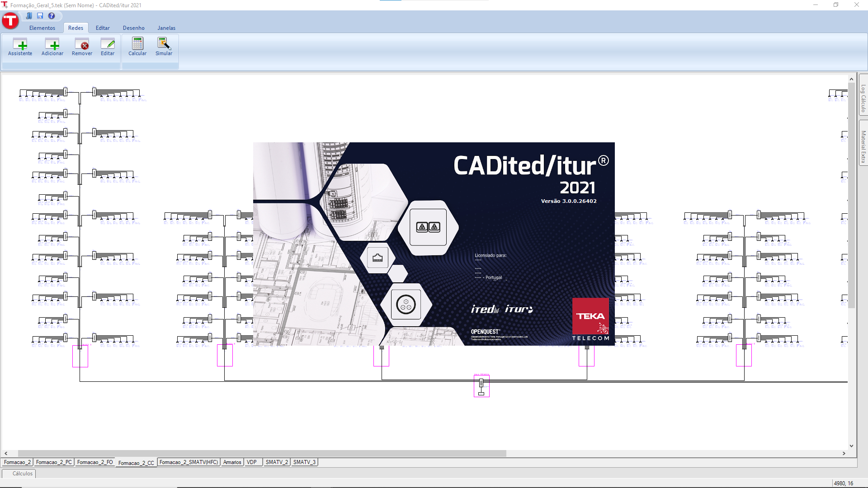Click the CADited/itur 2021 splash screen
This screenshot has width=868, height=488.
click(x=434, y=244)
